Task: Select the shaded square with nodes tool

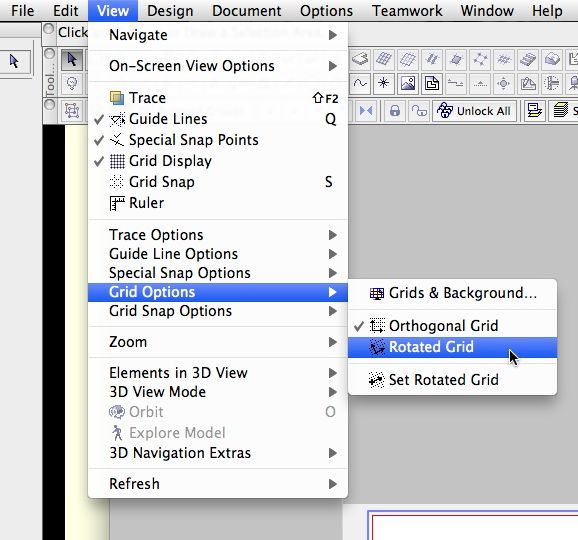Action: pos(456,59)
